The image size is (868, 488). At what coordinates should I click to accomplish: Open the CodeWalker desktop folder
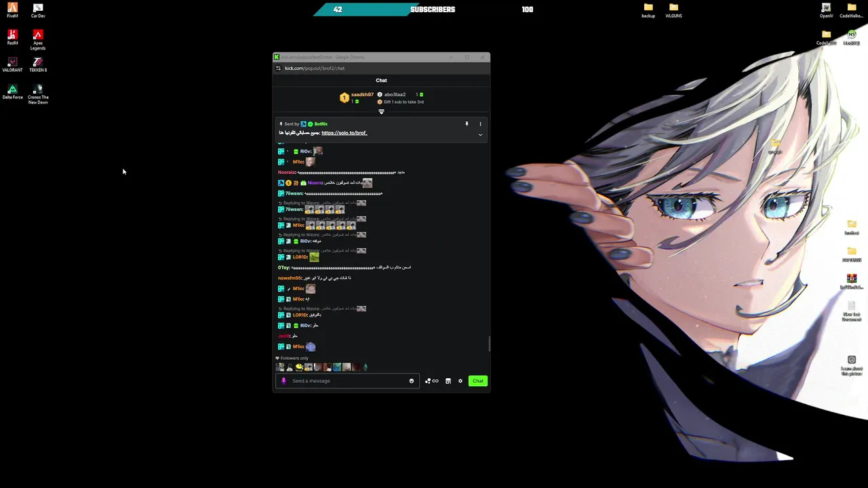(852, 10)
